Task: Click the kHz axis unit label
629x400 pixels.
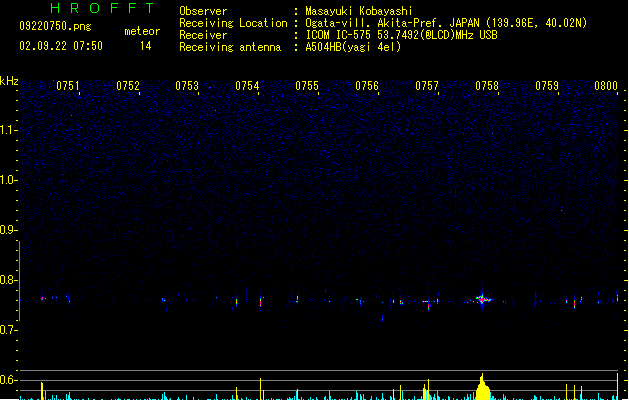Action: point(9,81)
